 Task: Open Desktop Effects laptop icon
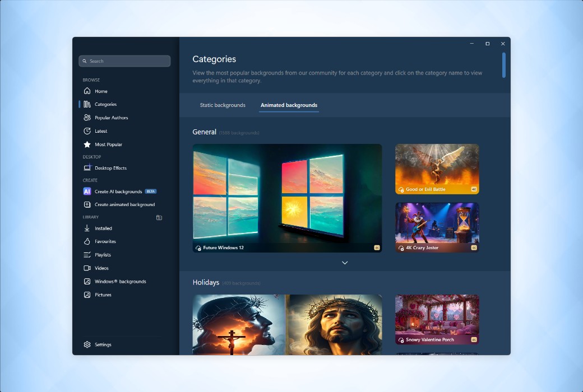(x=87, y=167)
